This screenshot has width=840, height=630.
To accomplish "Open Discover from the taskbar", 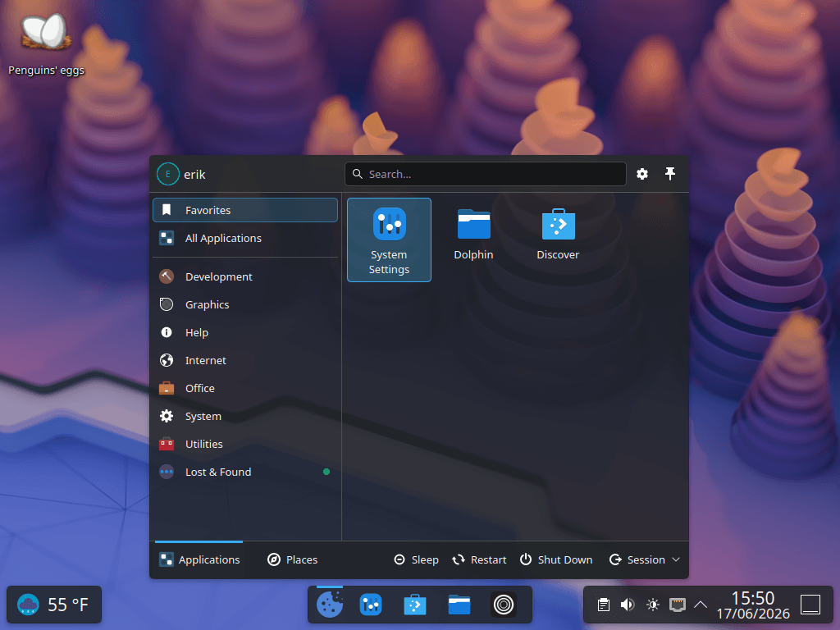I will [414, 605].
